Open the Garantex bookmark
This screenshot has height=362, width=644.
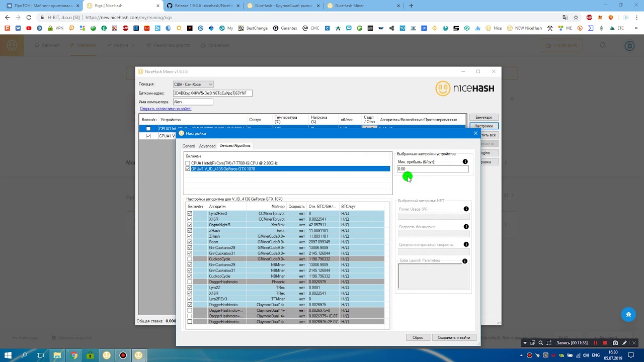tap(285, 28)
